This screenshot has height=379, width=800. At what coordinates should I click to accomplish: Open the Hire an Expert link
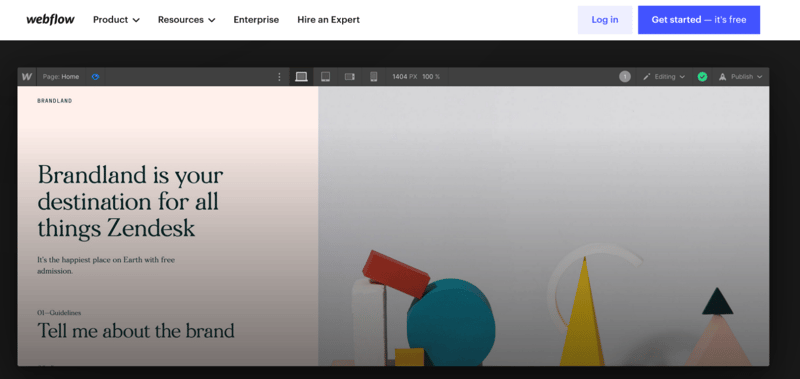[x=329, y=20]
